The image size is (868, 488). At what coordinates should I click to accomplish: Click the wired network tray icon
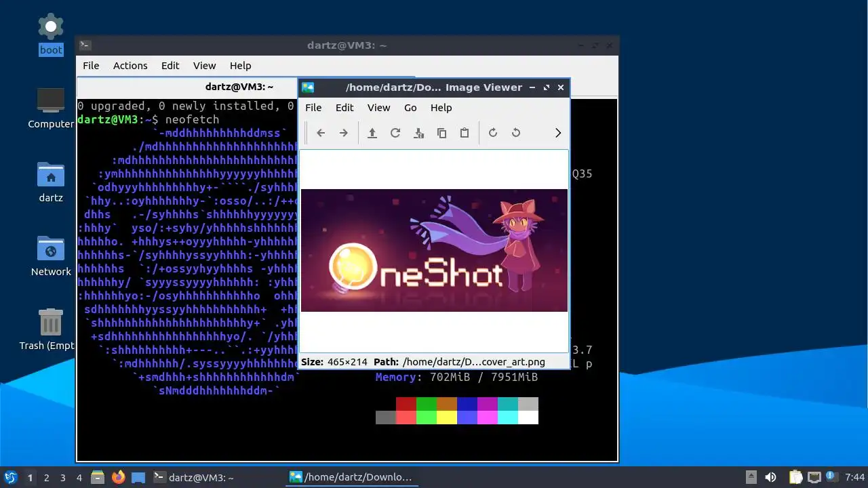pos(814,477)
